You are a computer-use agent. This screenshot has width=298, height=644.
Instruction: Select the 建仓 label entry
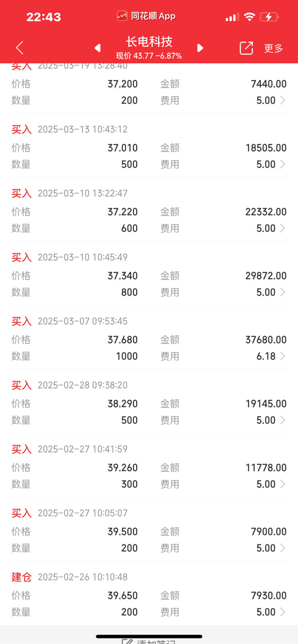click(21, 577)
